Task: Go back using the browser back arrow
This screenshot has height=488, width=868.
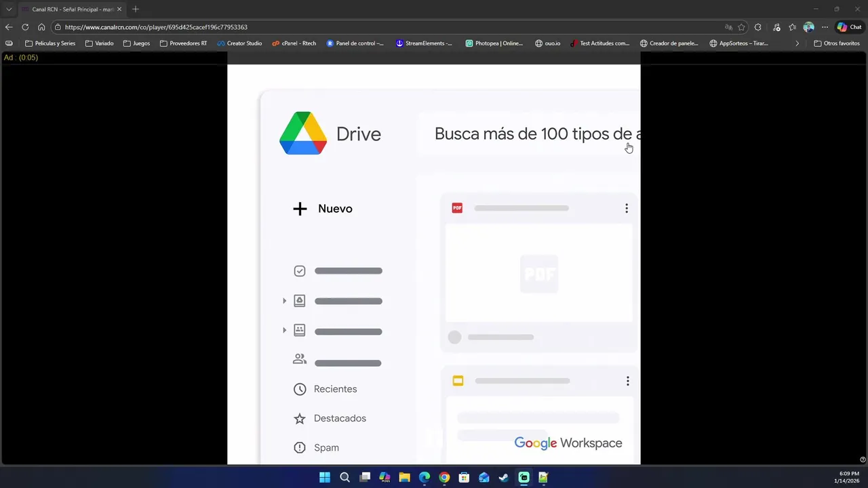Action: coord(9,27)
